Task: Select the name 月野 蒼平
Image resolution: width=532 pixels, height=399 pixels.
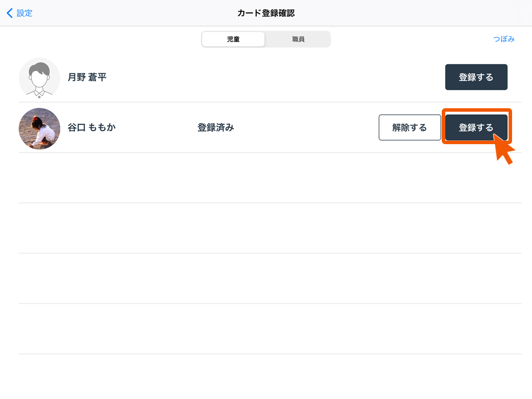Action: tap(87, 78)
